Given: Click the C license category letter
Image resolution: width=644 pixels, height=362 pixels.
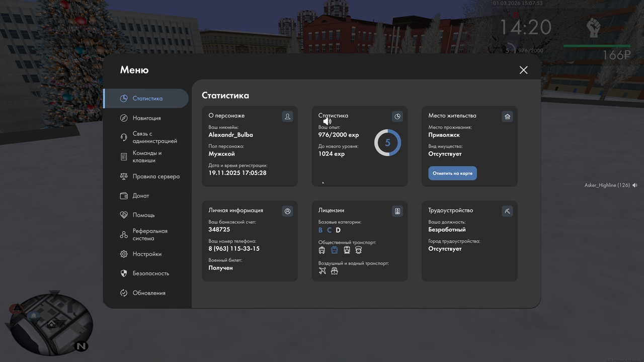Looking at the screenshot, I should (329, 230).
